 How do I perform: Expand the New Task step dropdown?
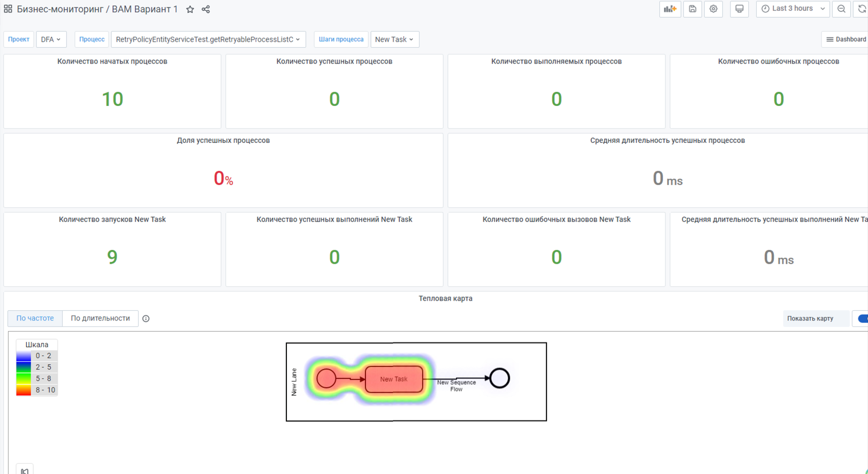(x=394, y=40)
